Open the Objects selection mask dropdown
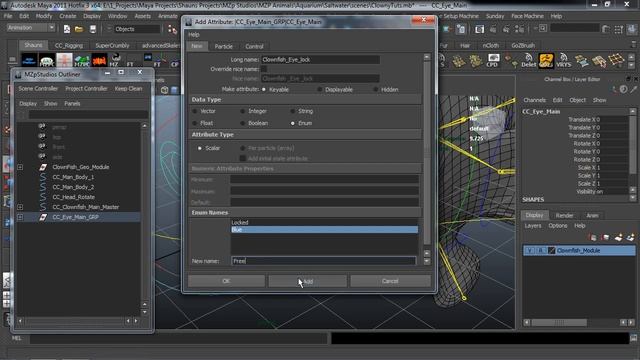This screenshot has height=360, width=640. point(137,29)
